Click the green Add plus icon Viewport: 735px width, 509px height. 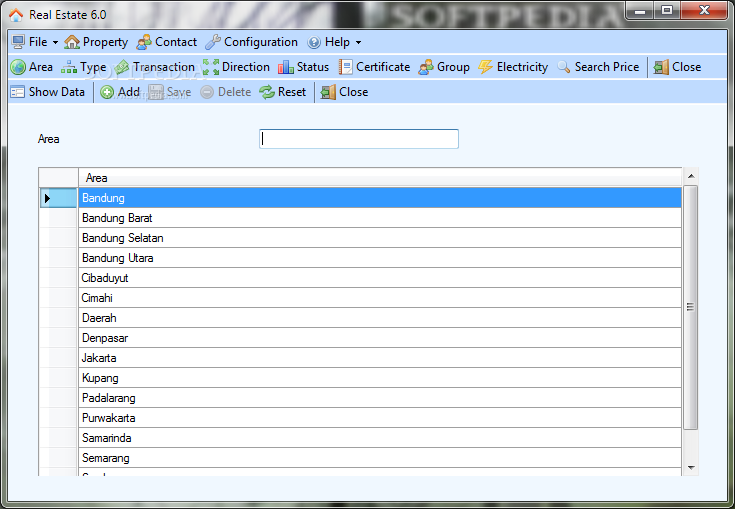coord(107,92)
